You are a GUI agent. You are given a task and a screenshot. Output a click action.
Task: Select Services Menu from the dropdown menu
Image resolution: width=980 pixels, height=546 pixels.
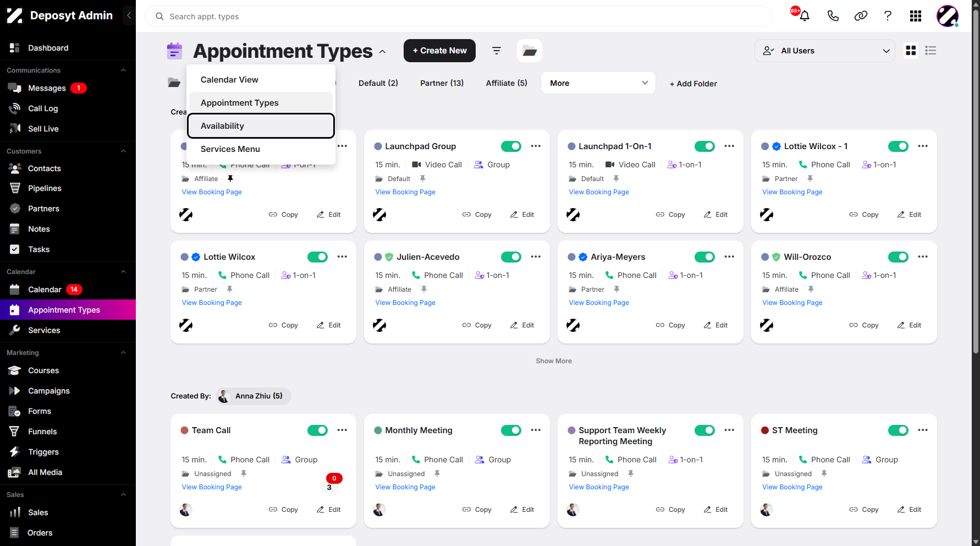coord(261,149)
